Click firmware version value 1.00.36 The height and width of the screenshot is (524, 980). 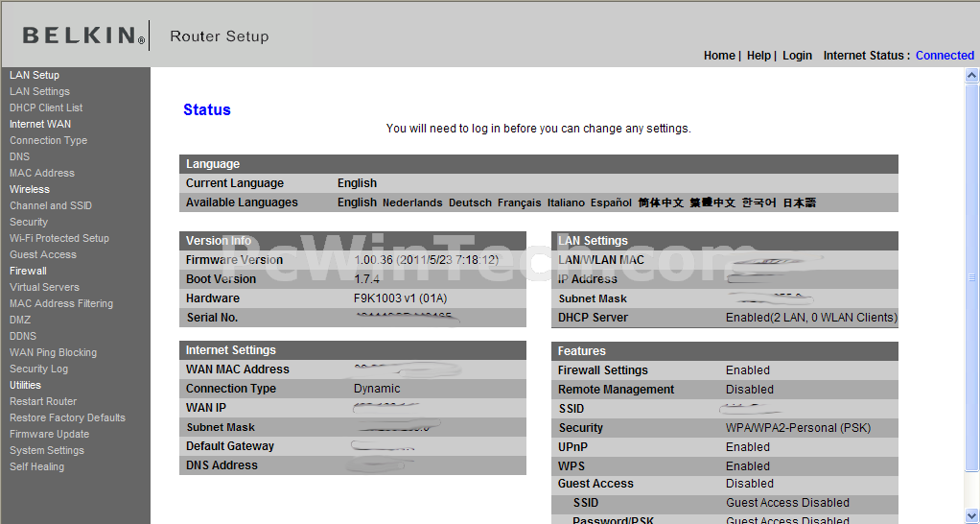pos(427,259)
